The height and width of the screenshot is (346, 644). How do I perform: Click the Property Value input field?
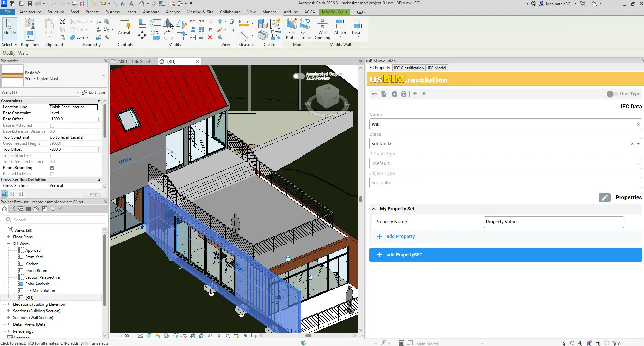click(x=554, y=222)
